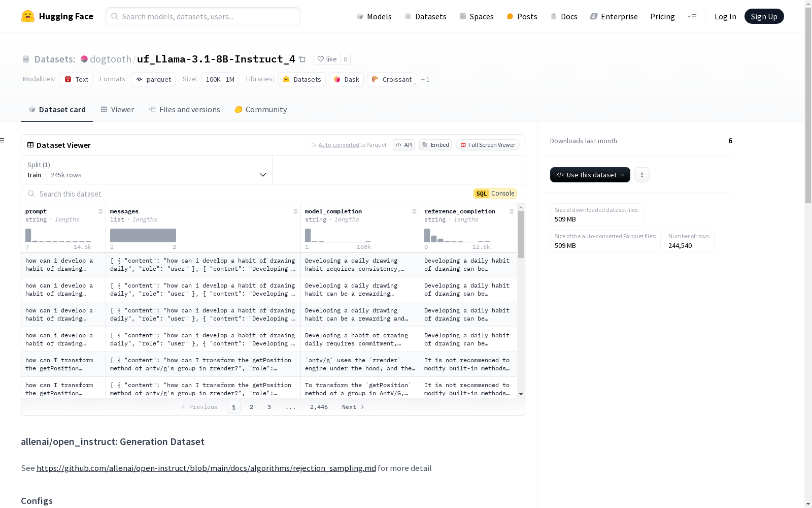Open Spaces in top navigation
Image resolution: width=812 pixels, height=508 pixels.
pyautogui.click(x=476, y=16)
